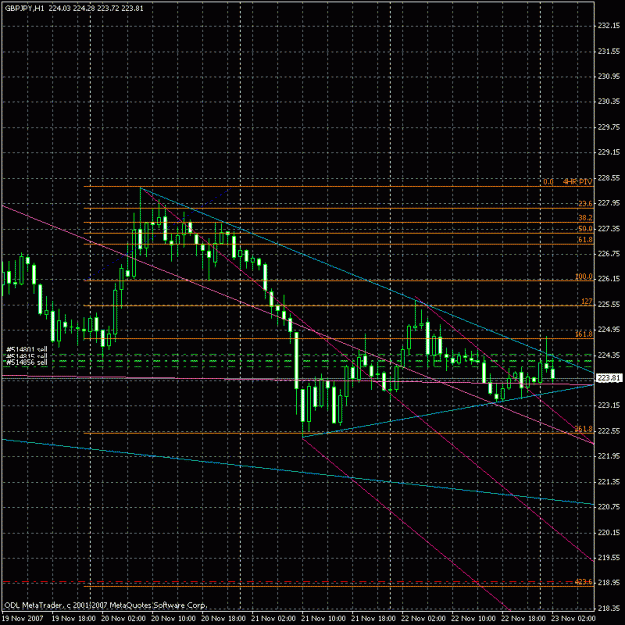The image size is (625, 625).
Task: Click the 227.95 price axis label
Action: tap(609, 203)
